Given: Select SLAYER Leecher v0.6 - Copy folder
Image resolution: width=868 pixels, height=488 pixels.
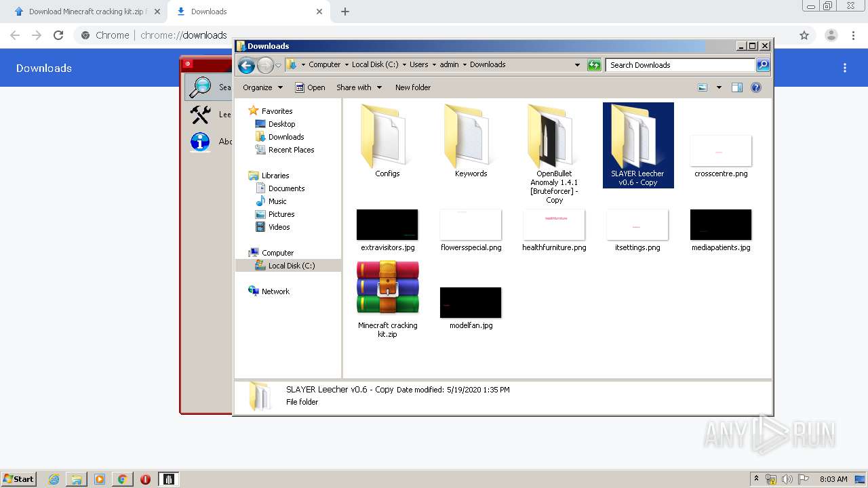Looking at the screenshot, I should point(637,145).
